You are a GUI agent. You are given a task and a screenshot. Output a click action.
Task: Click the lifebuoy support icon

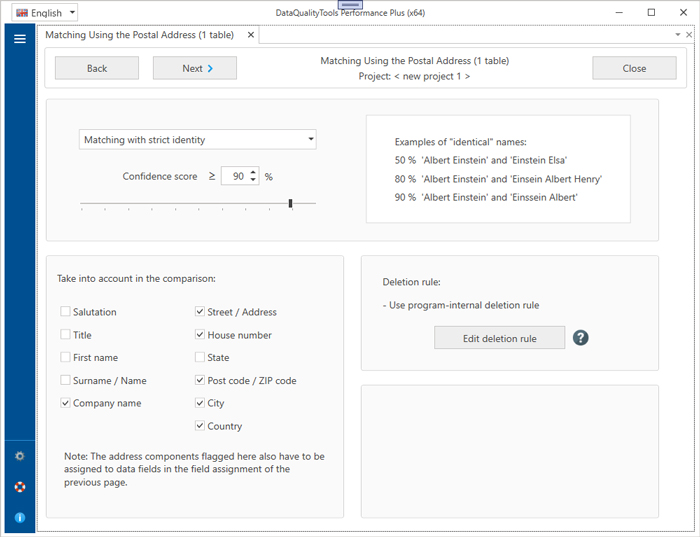19,487
